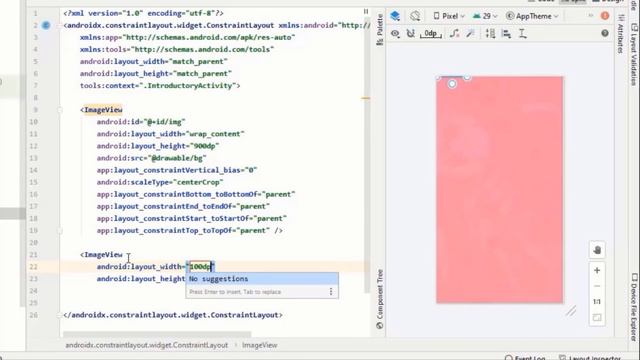
Task: Click the resize handle beside preview corner
Action: [x=571, y=311]
